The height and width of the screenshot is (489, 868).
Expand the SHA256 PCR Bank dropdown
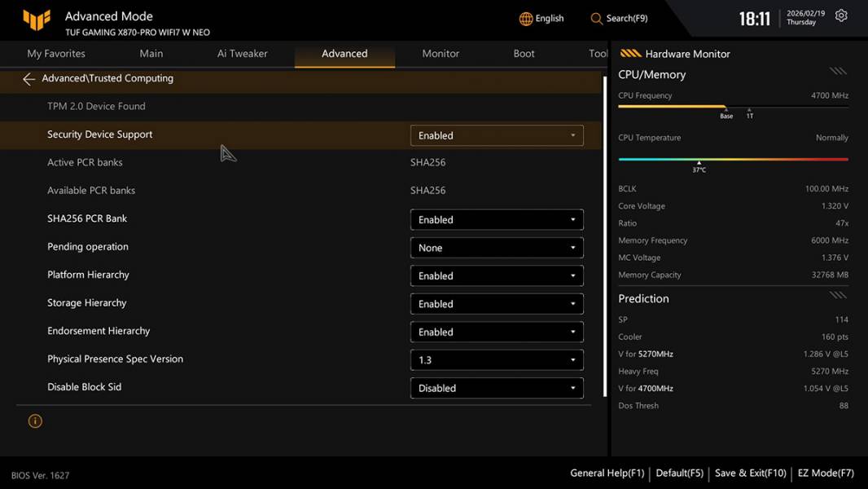497,220
